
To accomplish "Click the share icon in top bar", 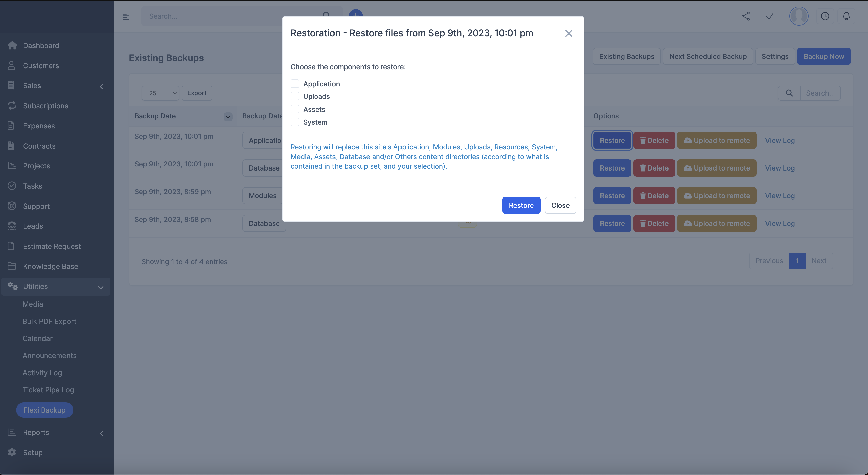I will click(x=745, y=16).
